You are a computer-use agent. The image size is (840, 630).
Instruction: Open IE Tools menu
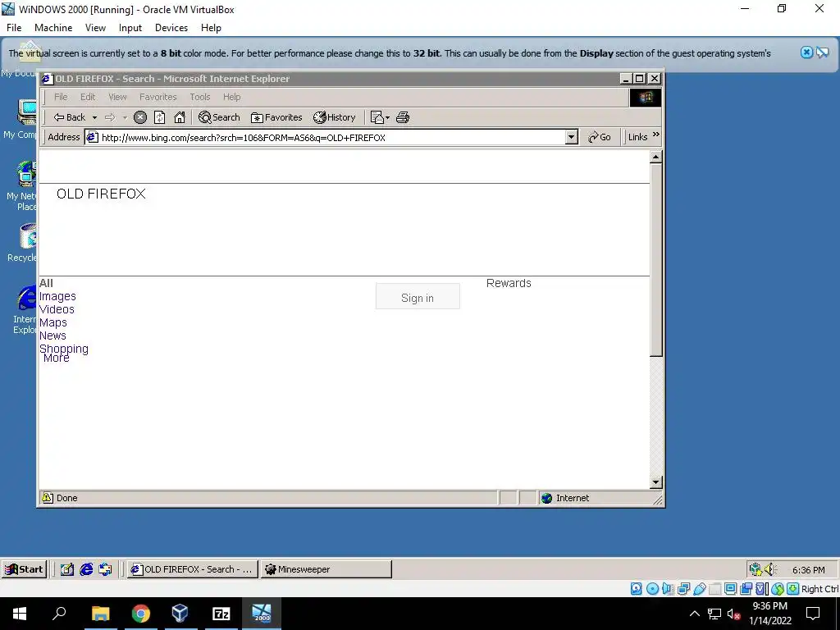[x=200, y=97]
